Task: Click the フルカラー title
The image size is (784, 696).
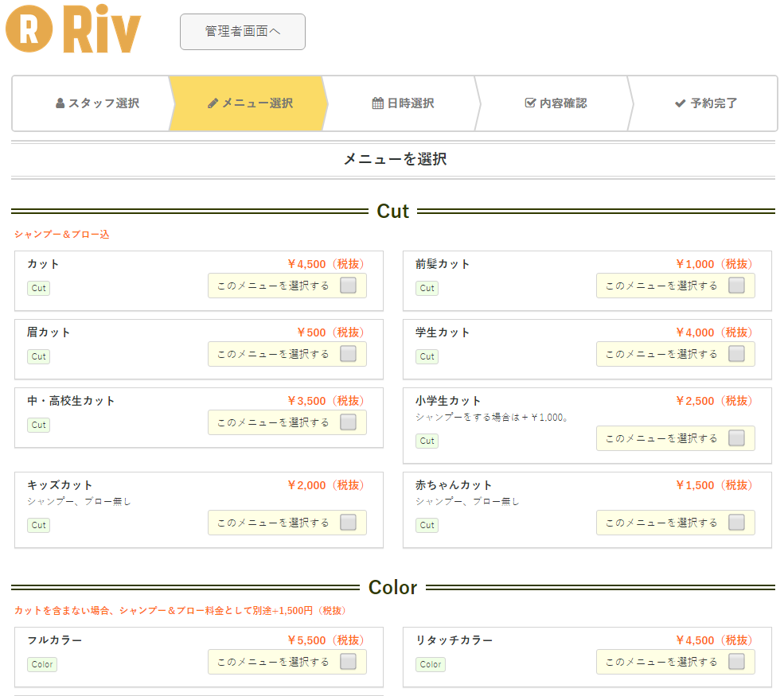Action: [x=54, y=640]
